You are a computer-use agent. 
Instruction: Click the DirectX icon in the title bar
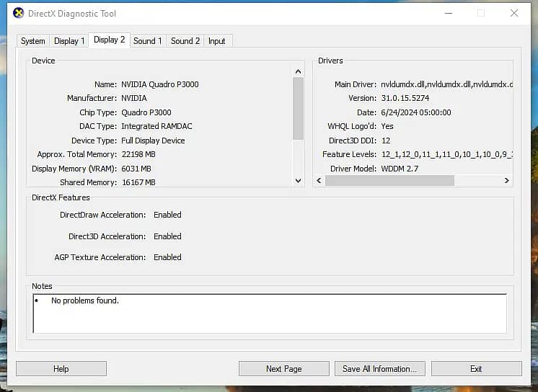pos(19,13)
